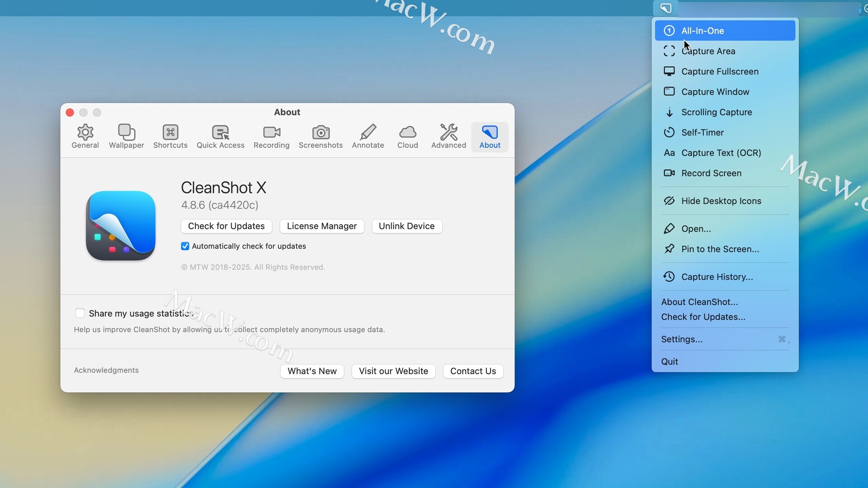Disable automatically check for updates

[185, 246]
